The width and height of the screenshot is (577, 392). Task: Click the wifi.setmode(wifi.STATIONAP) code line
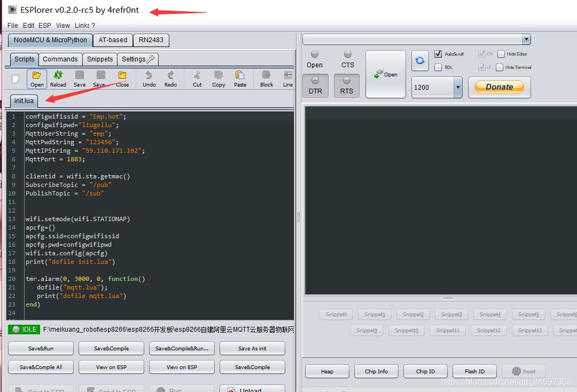point(77,219)
